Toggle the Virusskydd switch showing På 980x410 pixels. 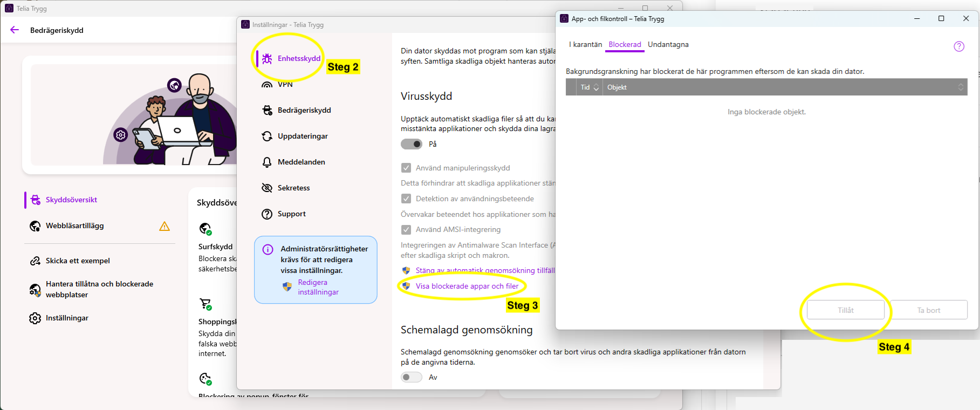(x=412, y=144)
